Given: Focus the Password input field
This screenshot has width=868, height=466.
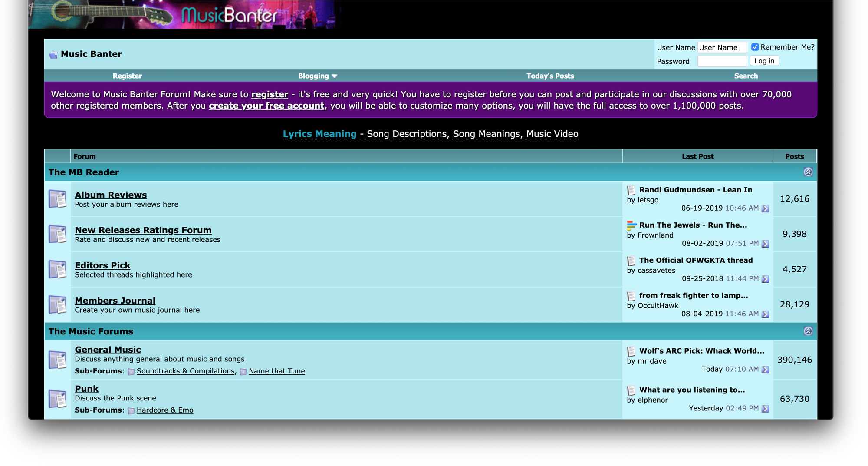Looking at the screenshot, I should (722, 61).
